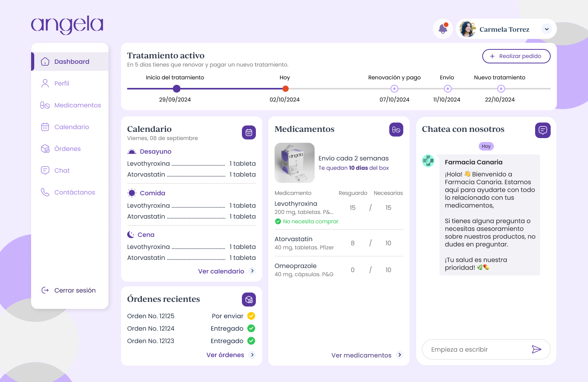This screenshot has width=588, height=382.
Task: Select the Contáctanos phone icon
Action: coord(45,192)
